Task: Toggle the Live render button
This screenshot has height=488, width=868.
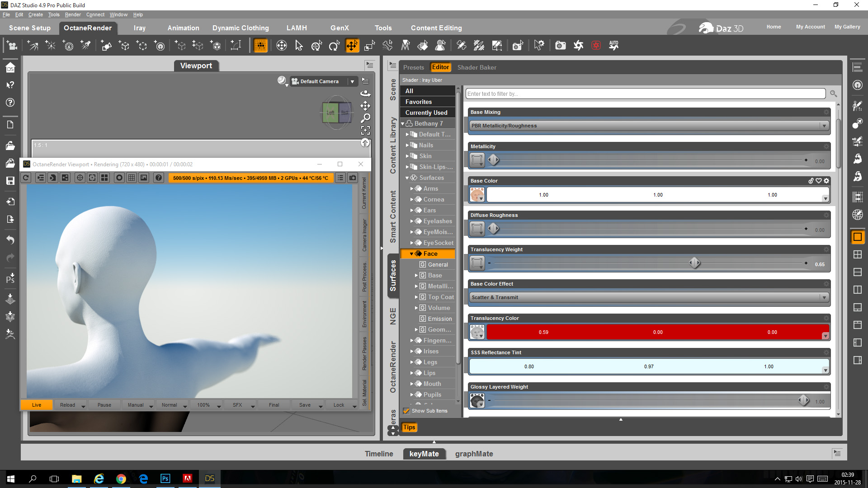Action: click(x=37, y=405)
